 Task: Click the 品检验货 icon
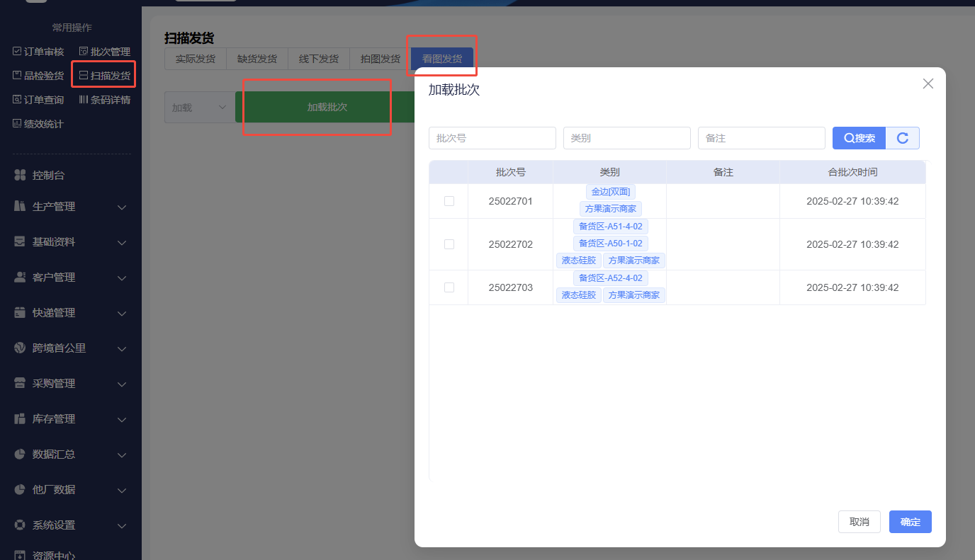[x=17, y=75]
